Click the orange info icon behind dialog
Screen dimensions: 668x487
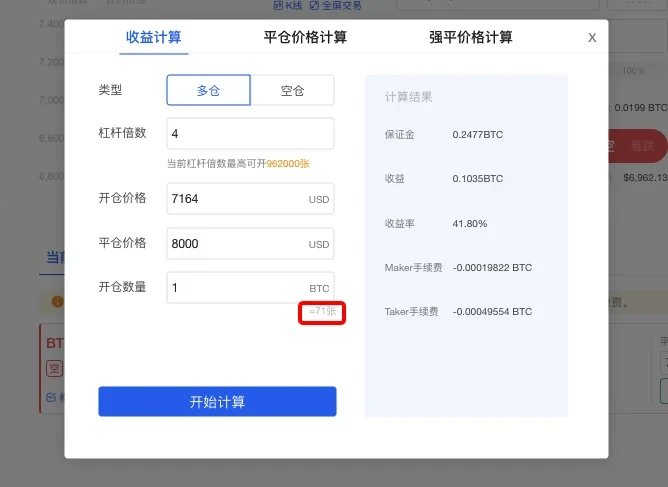[56, 301]
